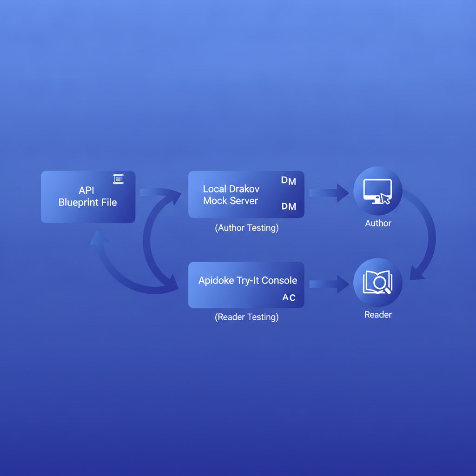Click the API Blueprint File box
This screenshot has width=476, height=476.
click(88, 197)
